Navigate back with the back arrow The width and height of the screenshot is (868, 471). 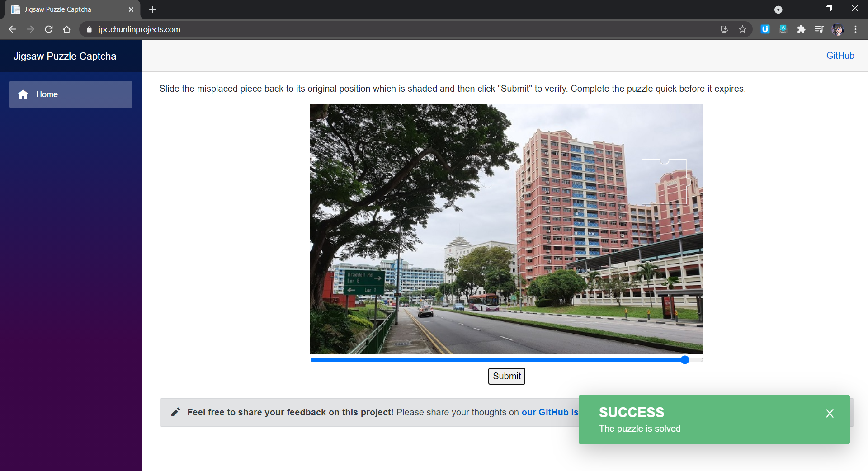[x=12, y=29]
